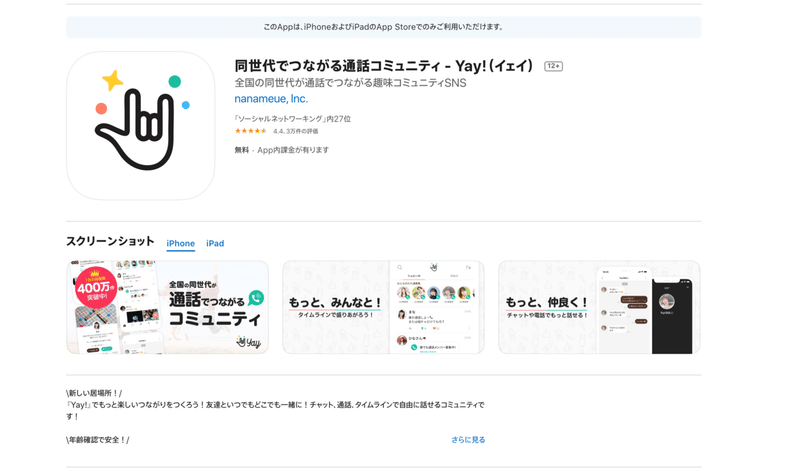Viewport: 800px width, 468px height.
Task: Click the \新しい居場所！/ description line
Action: (94, 393)
